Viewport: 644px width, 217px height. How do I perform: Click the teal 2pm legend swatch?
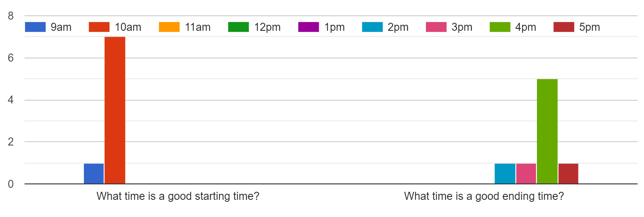(x=372, y=27)
